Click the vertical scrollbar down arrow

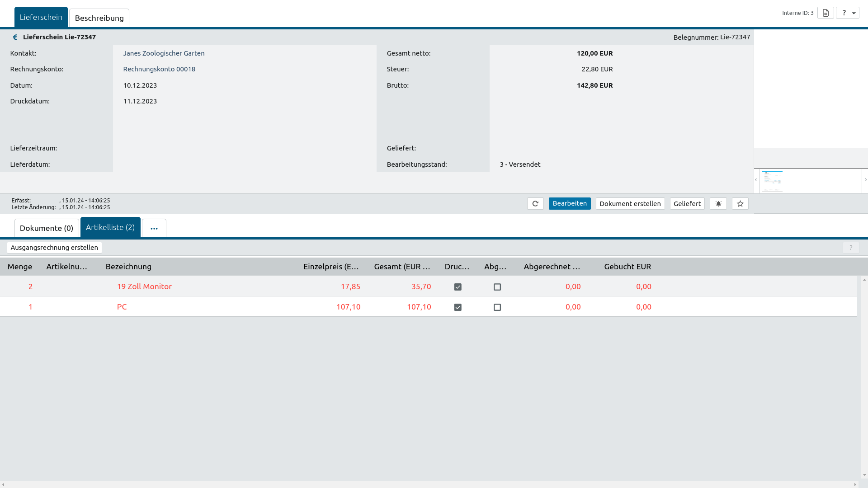pos(864,475)
